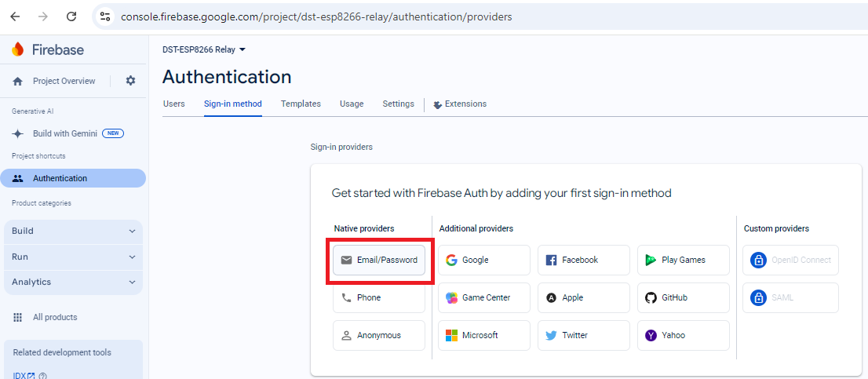Select the Google sign-in provider

tap(484, 260)
